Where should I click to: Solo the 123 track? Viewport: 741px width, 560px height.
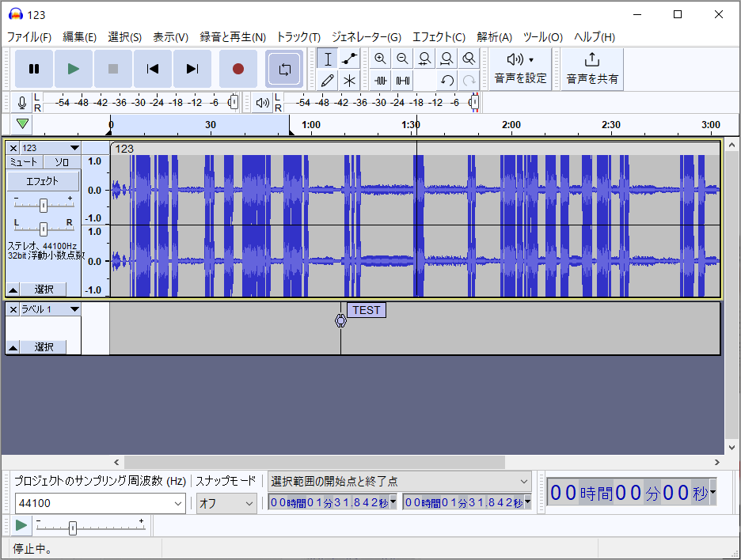click(x=61, y=161)
